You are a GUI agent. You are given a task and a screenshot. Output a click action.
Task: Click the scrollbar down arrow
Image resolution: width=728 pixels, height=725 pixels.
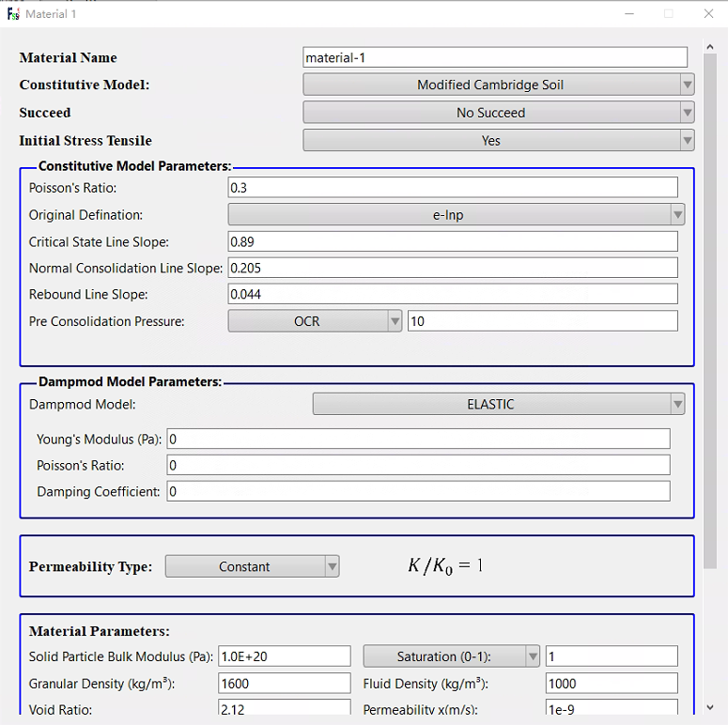coord(710,708)
